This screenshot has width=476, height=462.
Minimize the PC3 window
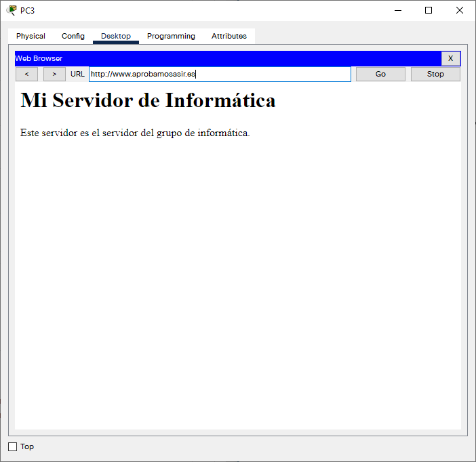click(x=398, y=10)
